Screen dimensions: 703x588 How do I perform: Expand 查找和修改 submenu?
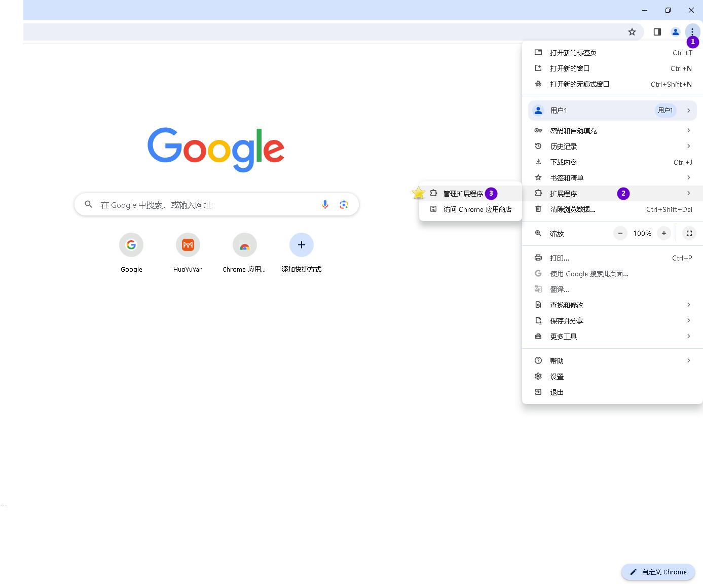612,305
